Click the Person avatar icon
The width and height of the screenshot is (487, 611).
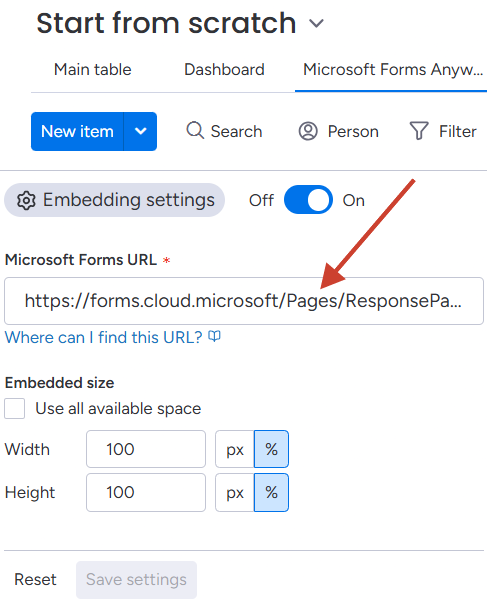[x=308, y=131]
